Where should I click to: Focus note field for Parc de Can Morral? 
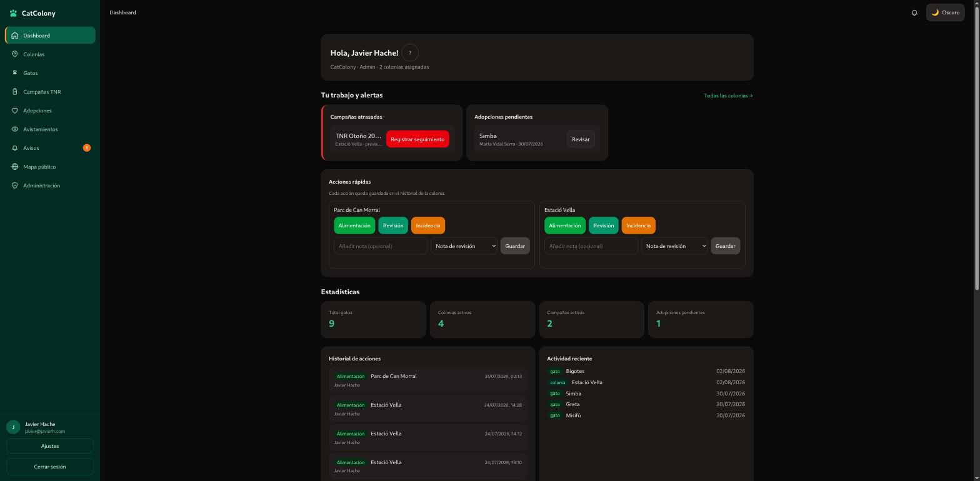click(x=381, y=246)
